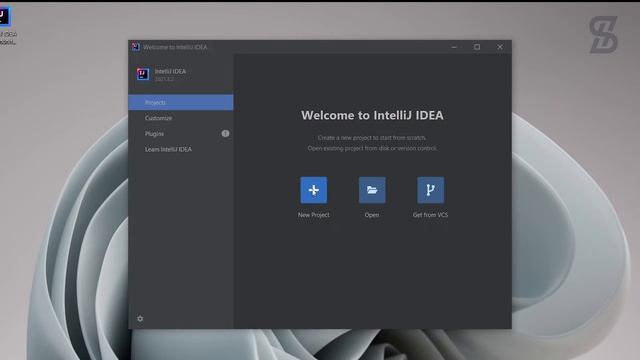Switch to the Customize tab
The width and height of the screenshot is (640, 360).
point(181,118)
